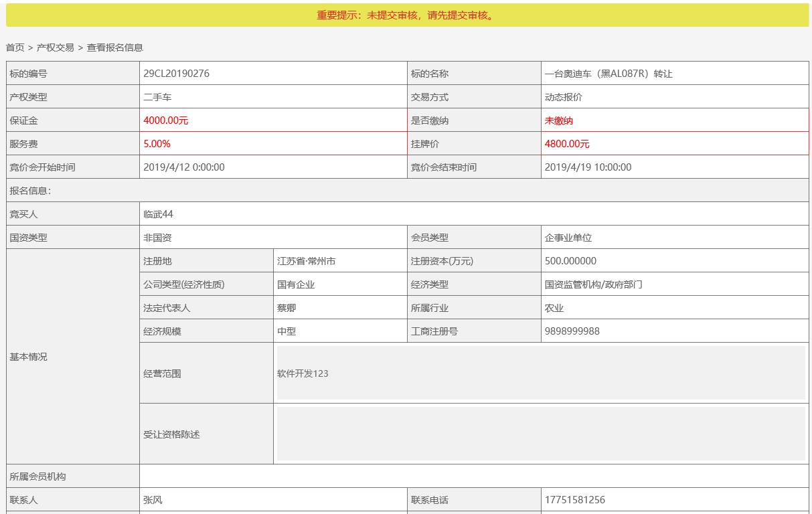
Task: Focus the empty 受让资格陈述 text area
Action: [x=541, y=434]
